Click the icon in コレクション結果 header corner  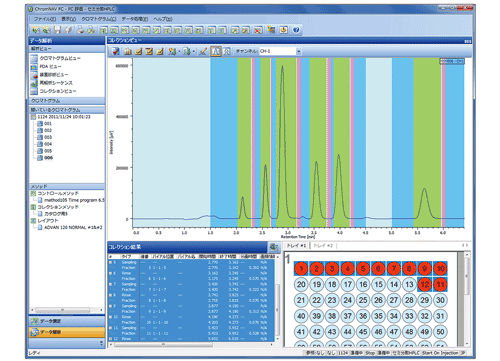click(x=274, y=247)
